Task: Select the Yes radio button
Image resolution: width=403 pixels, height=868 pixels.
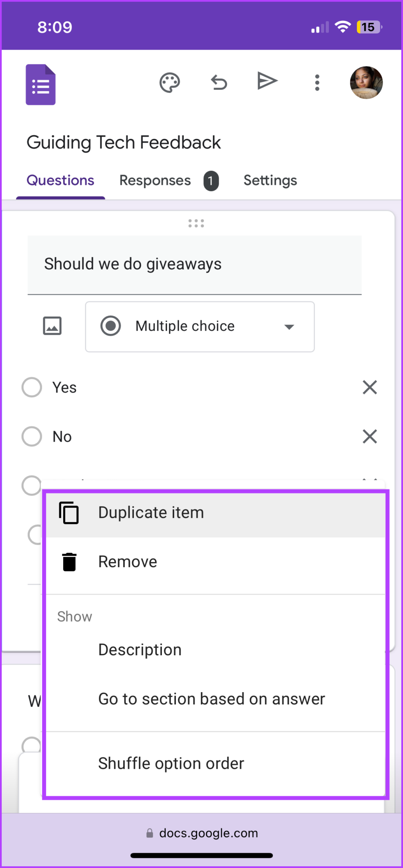Action: coord(31,387)
